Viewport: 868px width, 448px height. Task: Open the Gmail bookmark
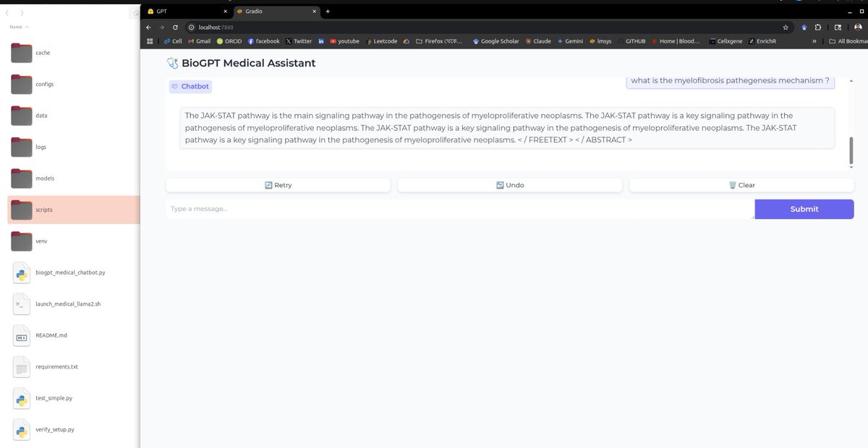198,41
